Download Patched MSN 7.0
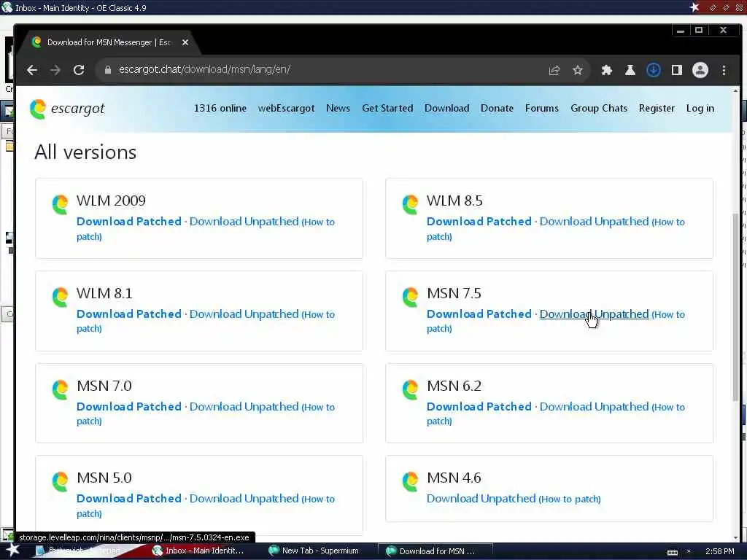747x560 pixels. [129, 407]
